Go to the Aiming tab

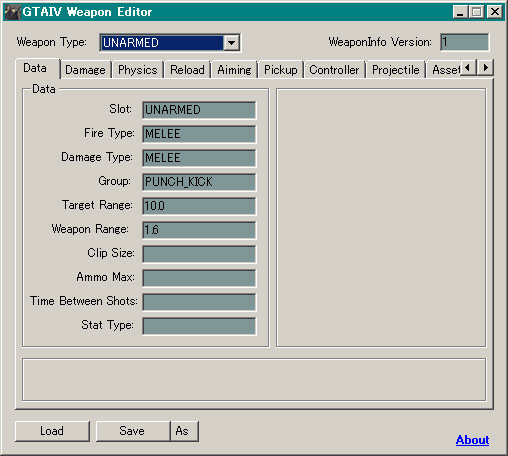click(x=234, y=70)
